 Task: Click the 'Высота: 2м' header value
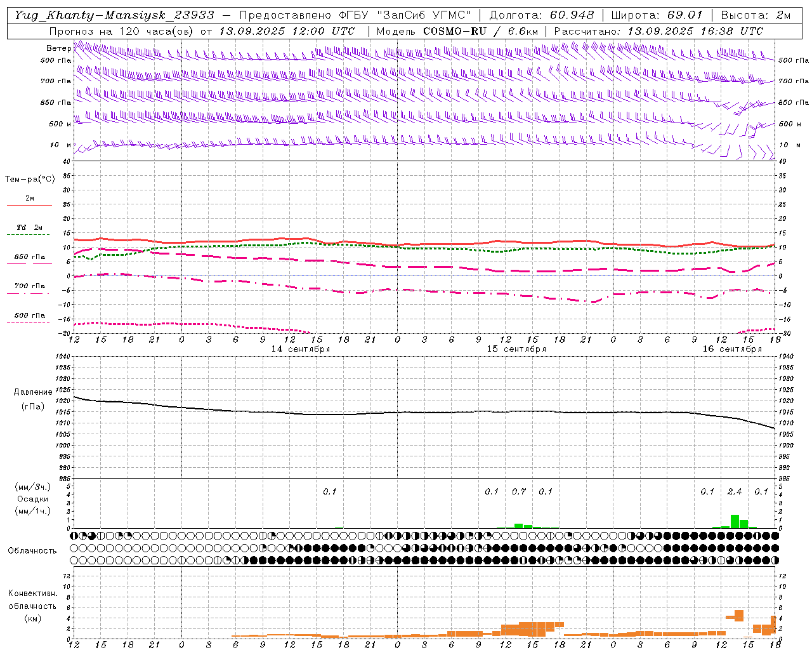pyautogui.click(x=756, y=15)
